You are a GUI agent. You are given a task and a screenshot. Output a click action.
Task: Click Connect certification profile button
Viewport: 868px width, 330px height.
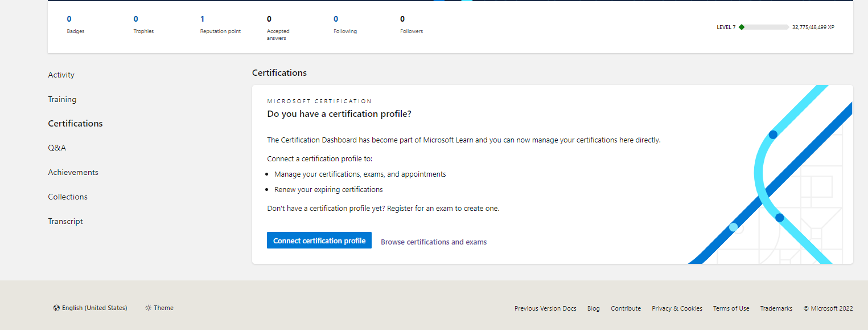(x=319, y=241)
